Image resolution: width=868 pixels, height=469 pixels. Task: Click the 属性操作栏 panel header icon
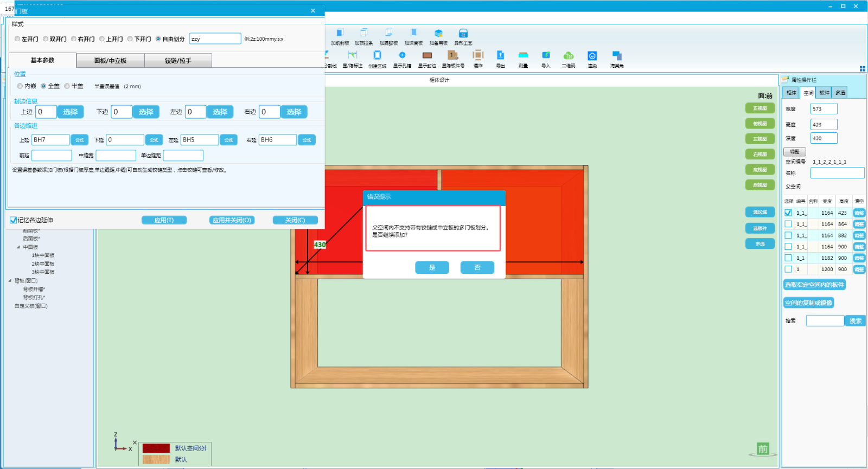(786, 79)
